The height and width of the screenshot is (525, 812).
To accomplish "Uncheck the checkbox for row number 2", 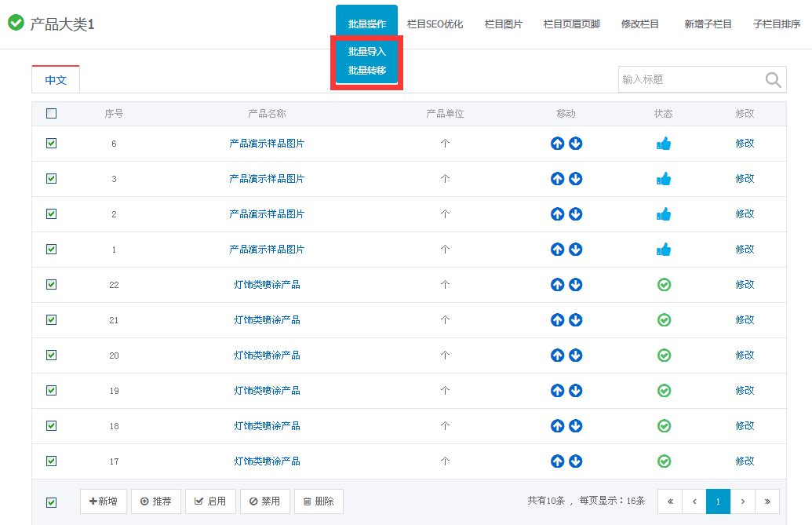I will pyautogui.click(x=52, y=214).
